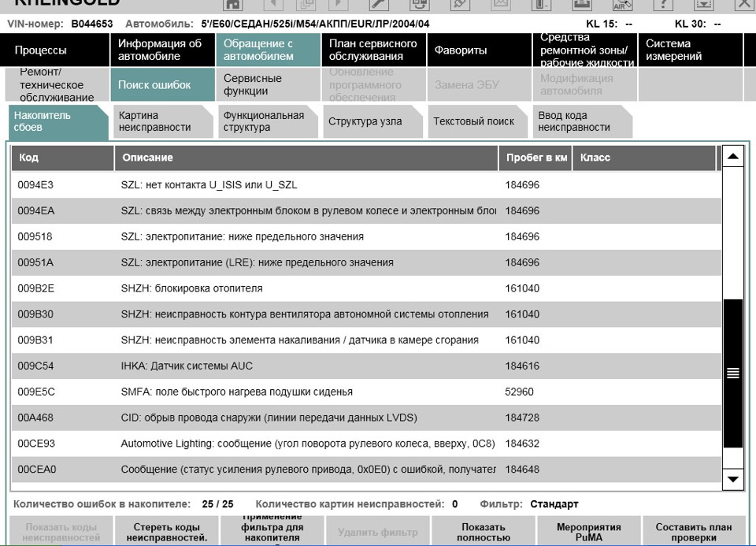
Task: Click Составить план проверки button
Action: coord(694,532)
